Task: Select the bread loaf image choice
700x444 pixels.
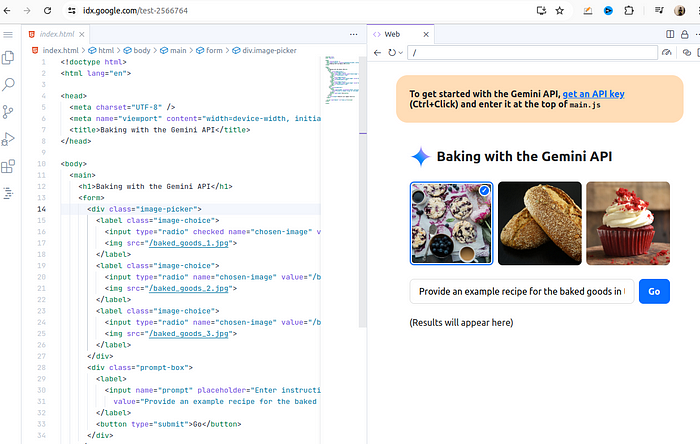Action: coord(540,223)
